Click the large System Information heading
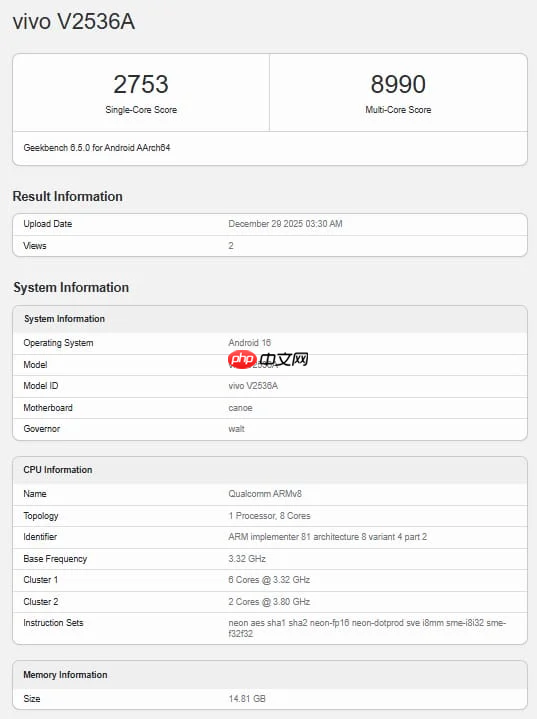 click(x=71, y=288)
